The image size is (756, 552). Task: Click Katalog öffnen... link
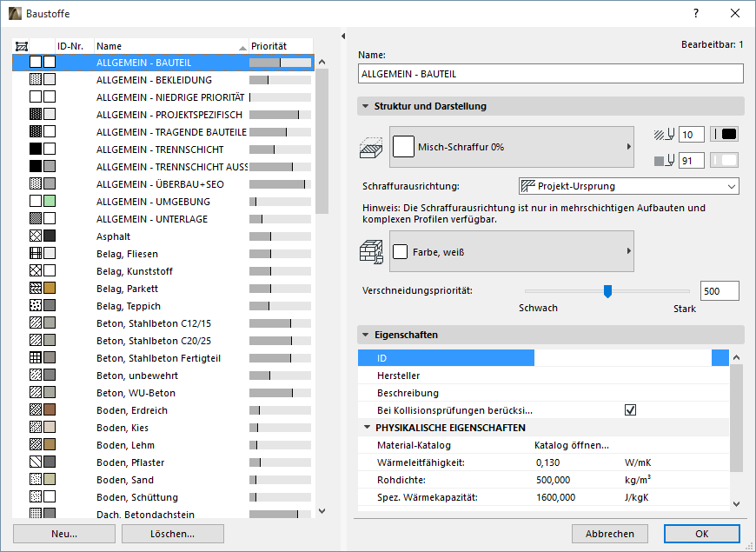click(571, 445)
